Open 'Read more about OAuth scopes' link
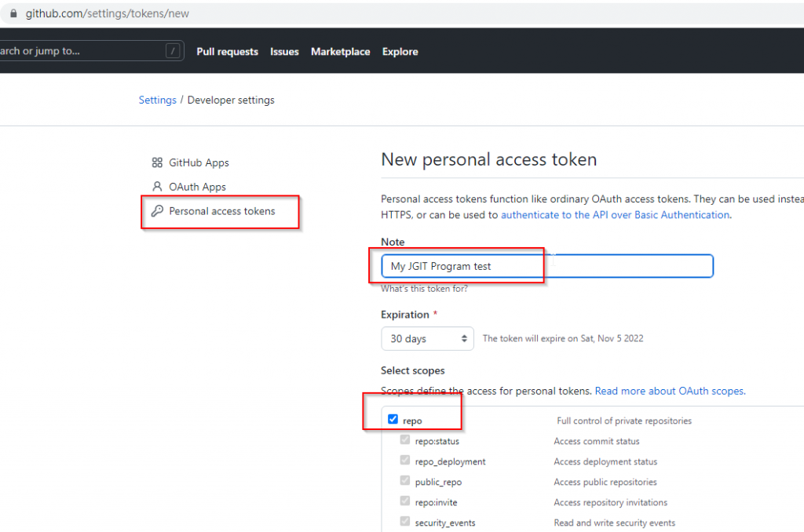 click(669, 391)
